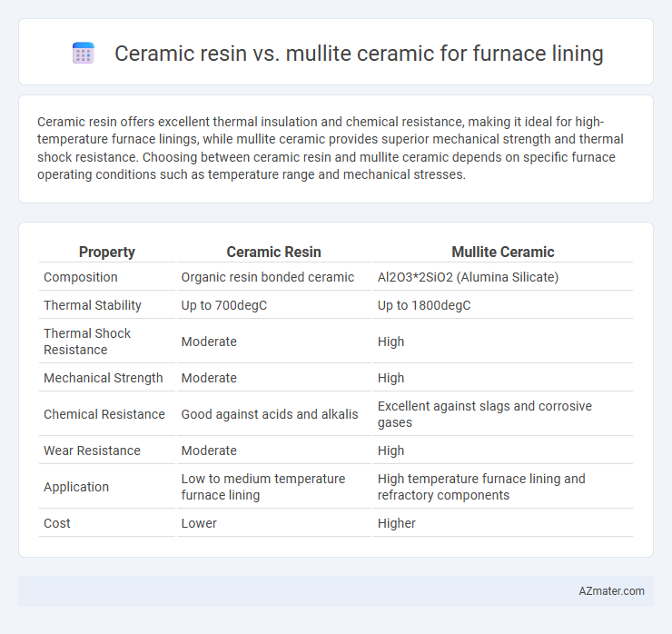The height and width of the screenshot is (634, 672).
Task: Click 'Moderate' in the Thermal Shock Resistance row
Action: tap(209, 342)
